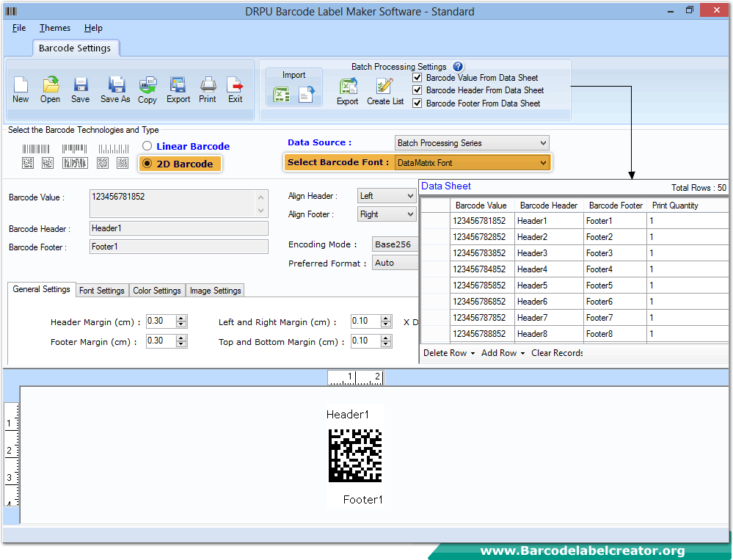Click the Clear Records button
The height and width of the screenshot is (560, 733).
[x=557, y=353]
